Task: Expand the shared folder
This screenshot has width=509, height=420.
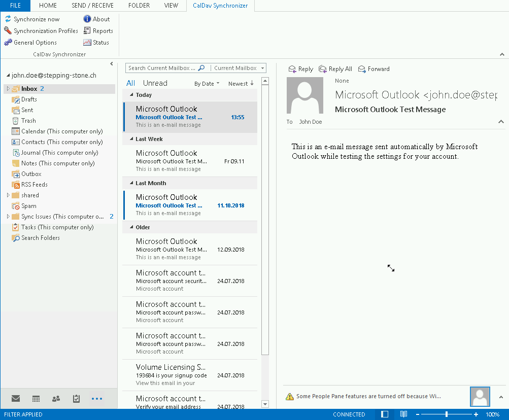Action: click(8, 195)
